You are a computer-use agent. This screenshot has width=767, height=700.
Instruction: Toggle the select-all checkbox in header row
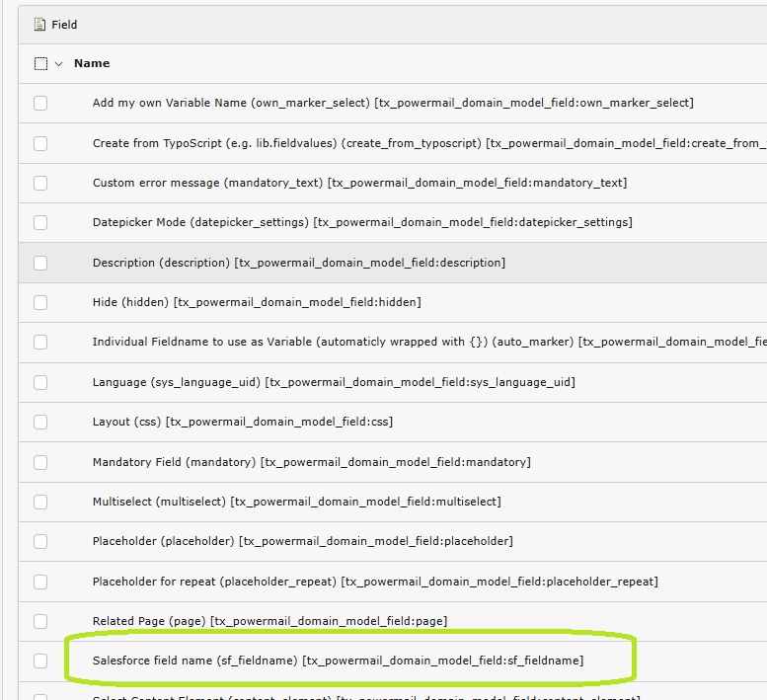coord(40,63)
